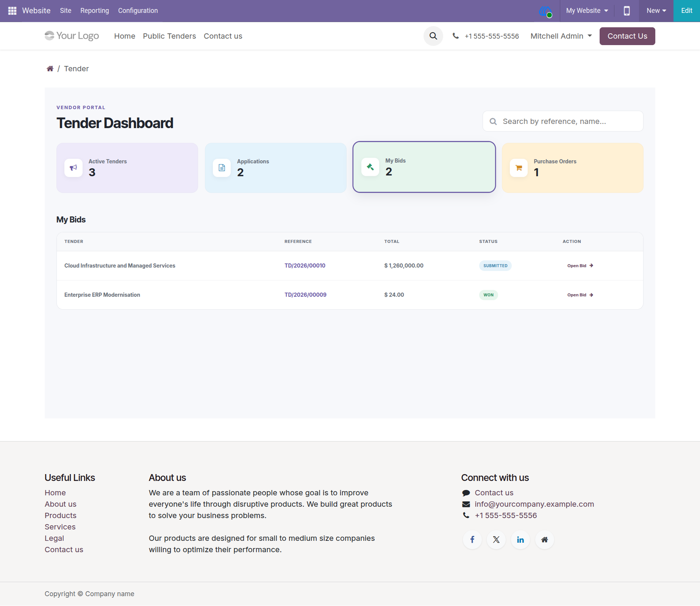Open the Reporting menu

[95, 11]
